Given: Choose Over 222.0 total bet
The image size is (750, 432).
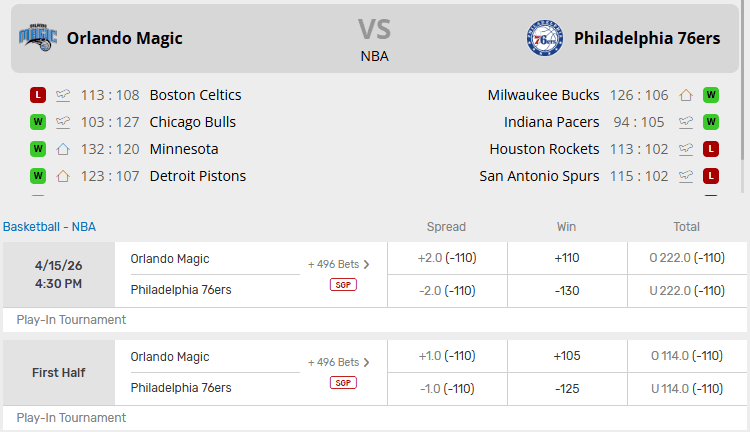Looking at the screenshot, I should 687,258.
